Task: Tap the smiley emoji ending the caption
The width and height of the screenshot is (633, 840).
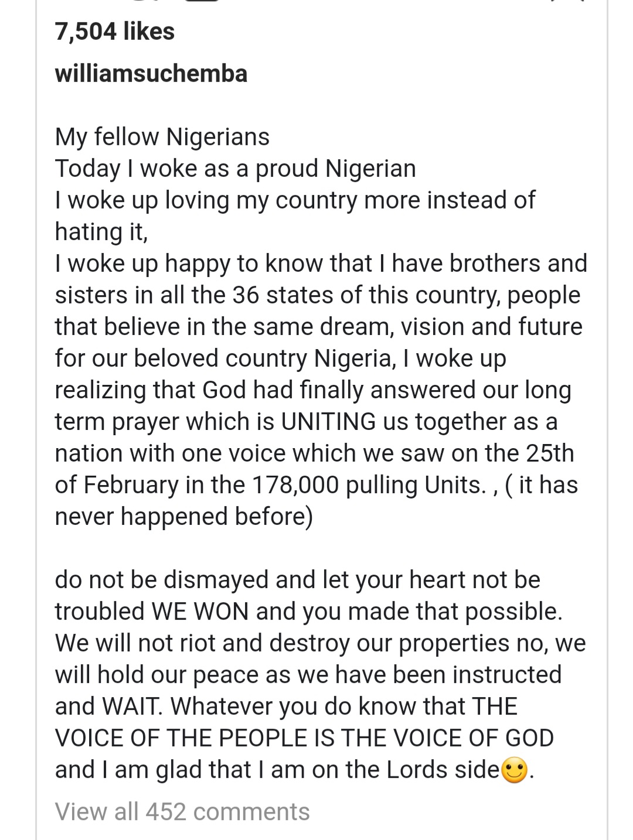Action: (x=515, y=770)
